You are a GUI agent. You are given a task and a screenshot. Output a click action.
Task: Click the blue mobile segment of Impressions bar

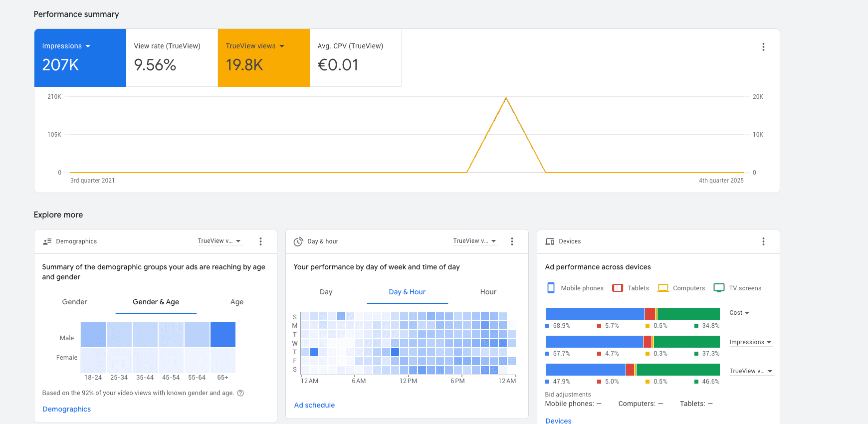click(x=594, y=342)
